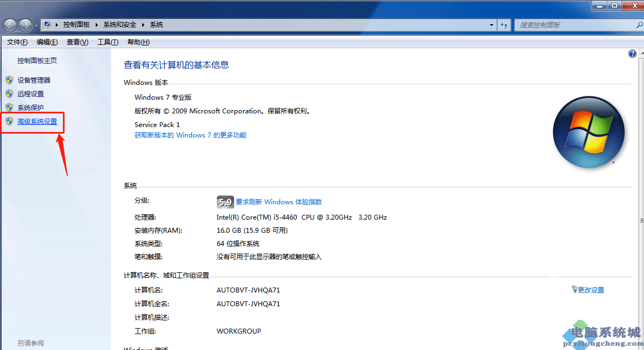
Task: Click the 更改设置 link
Action: click(x=591, y=290)
